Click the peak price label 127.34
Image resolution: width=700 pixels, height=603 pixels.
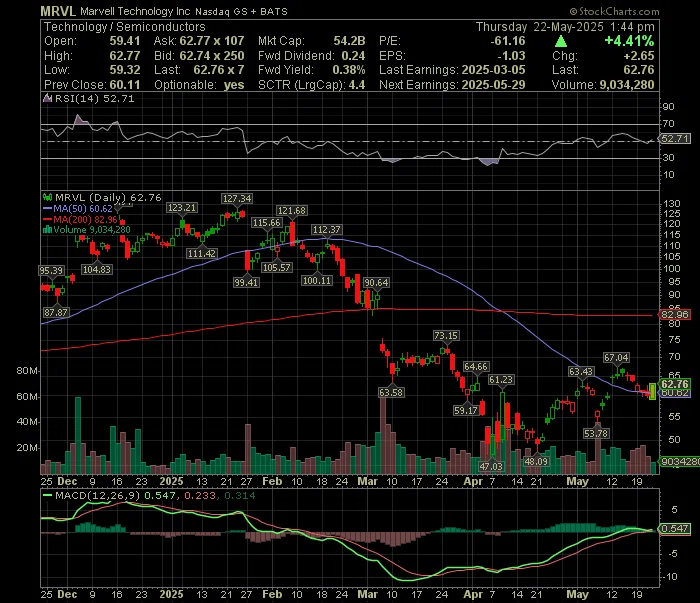click(237, 199)
